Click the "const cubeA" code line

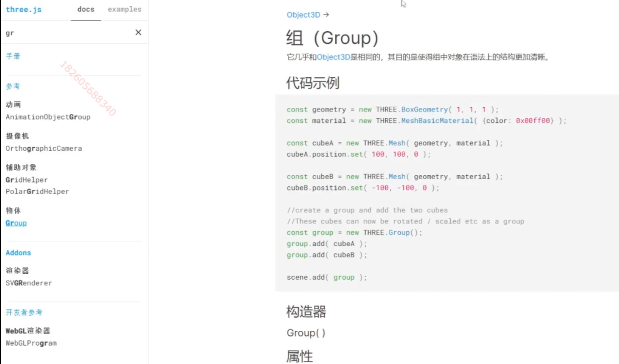click(394, 143)
